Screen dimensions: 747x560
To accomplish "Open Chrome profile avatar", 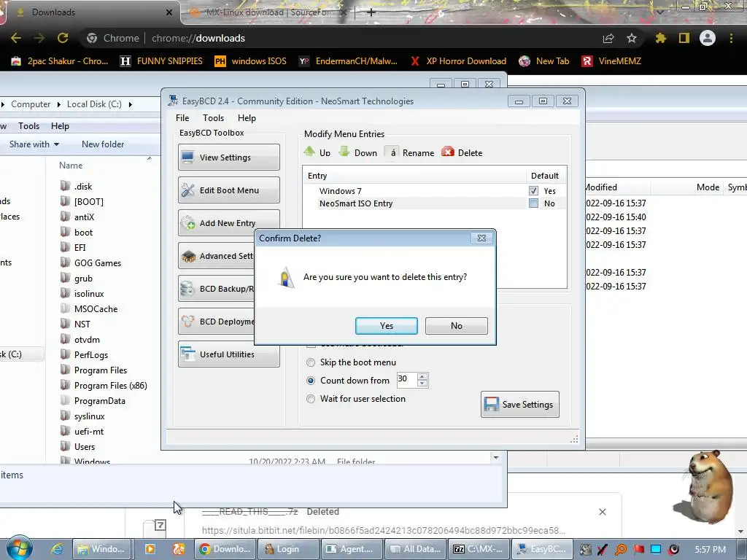I will [708, 38].
